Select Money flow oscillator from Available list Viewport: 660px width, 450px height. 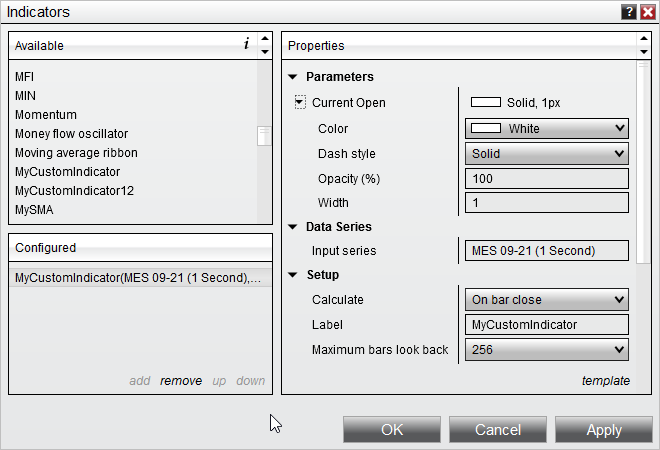tap(72, 134)
